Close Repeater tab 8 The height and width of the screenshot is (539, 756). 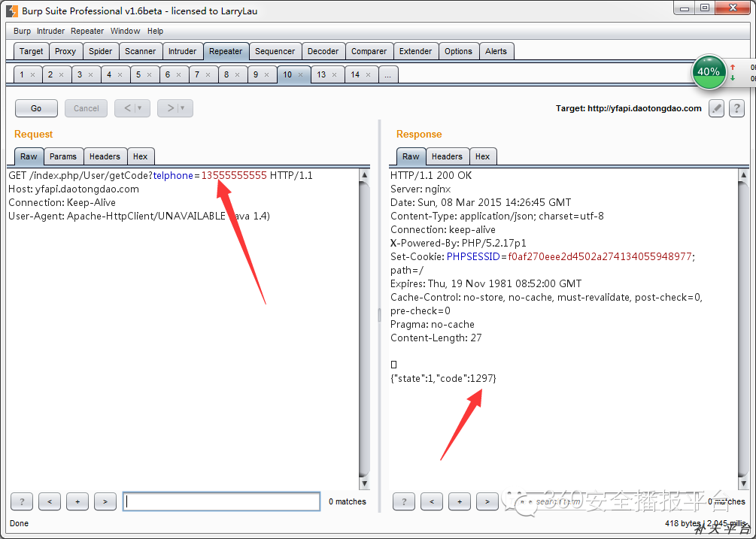pyautogui.click(x=237, y=74)
